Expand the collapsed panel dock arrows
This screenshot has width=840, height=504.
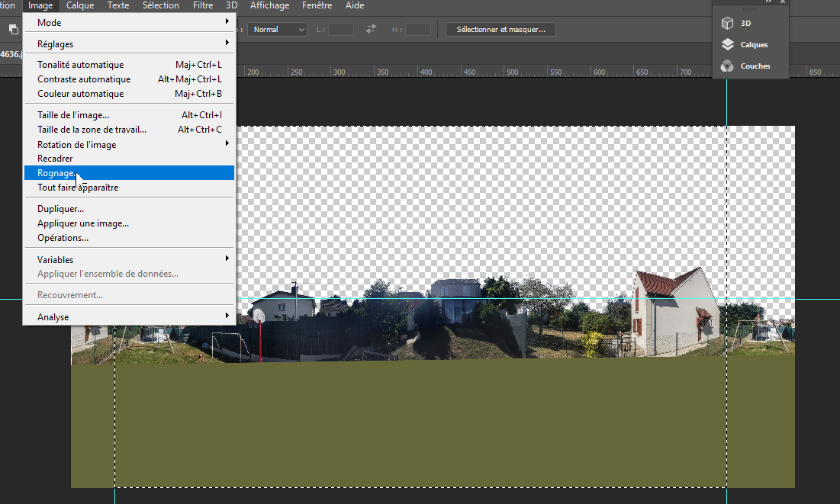769,2
